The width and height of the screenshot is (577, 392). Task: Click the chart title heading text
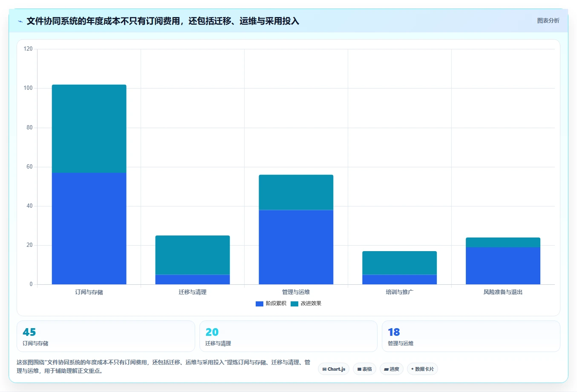pyautogui.click(x=163, y=21)
